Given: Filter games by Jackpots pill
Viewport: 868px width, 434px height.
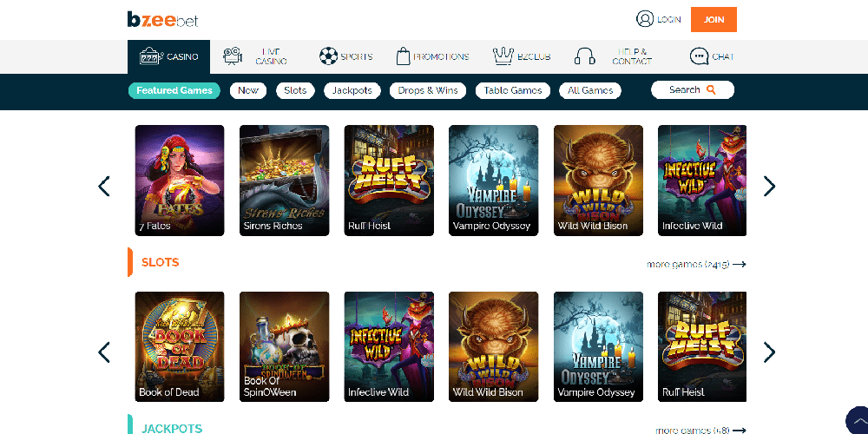Looking at the screenshot, I should tap(352, 91).
